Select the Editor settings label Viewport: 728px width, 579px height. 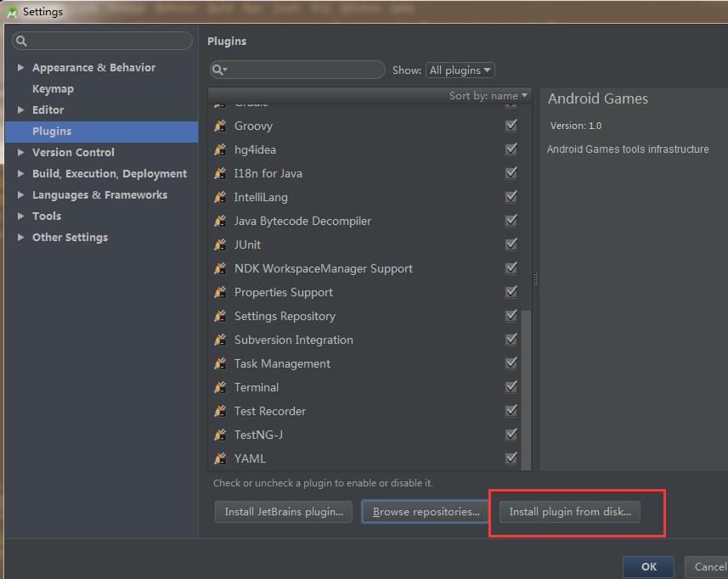pyautogui.click(x=48, y=110)
